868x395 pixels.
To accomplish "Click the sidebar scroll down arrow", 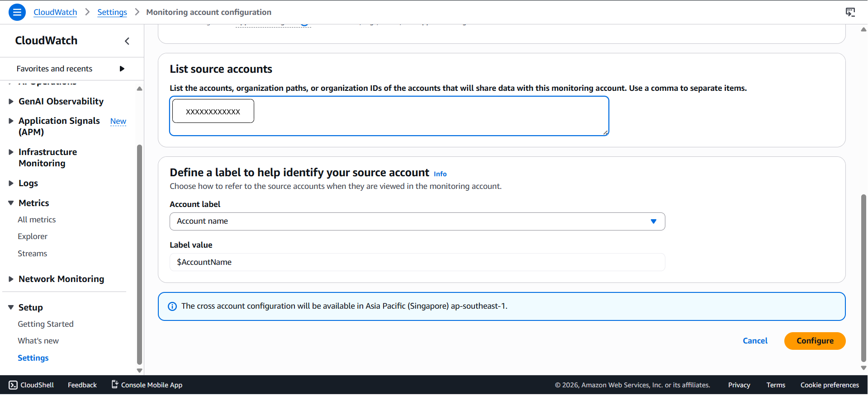I will coord(139,371).
